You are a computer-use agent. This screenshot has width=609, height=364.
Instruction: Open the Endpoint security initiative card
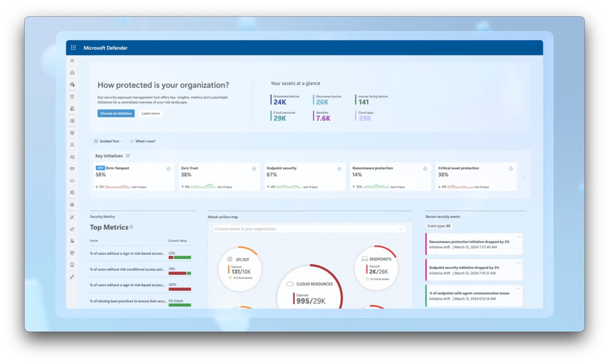click(x=305, y=177)
